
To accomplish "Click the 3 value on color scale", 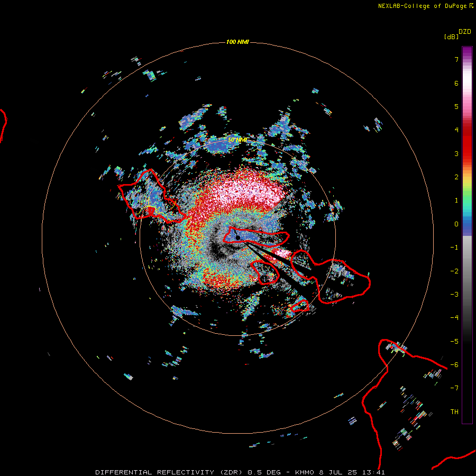I will (456, 153).
